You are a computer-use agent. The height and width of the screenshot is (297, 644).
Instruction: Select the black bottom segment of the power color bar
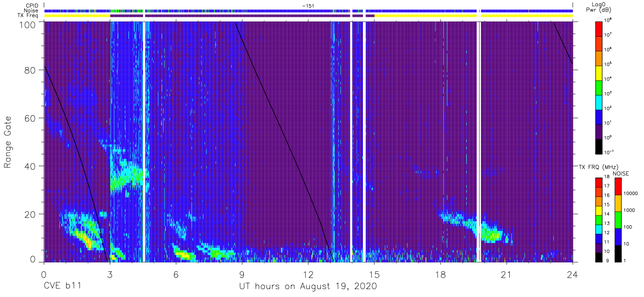600,146
